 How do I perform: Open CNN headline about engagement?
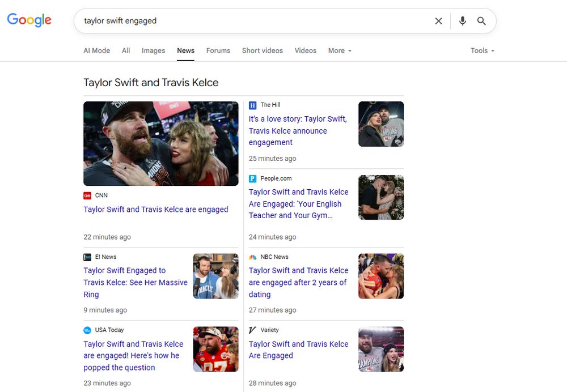156,210
